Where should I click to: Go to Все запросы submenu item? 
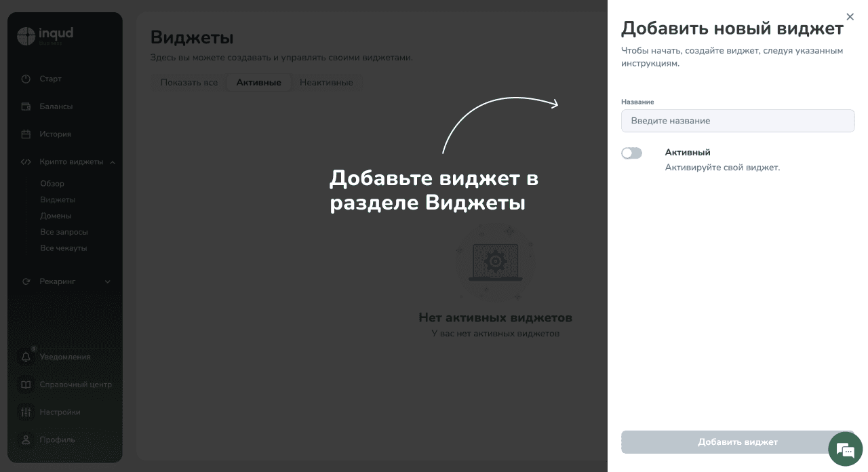pyautogui.click(x=64, y=232)
